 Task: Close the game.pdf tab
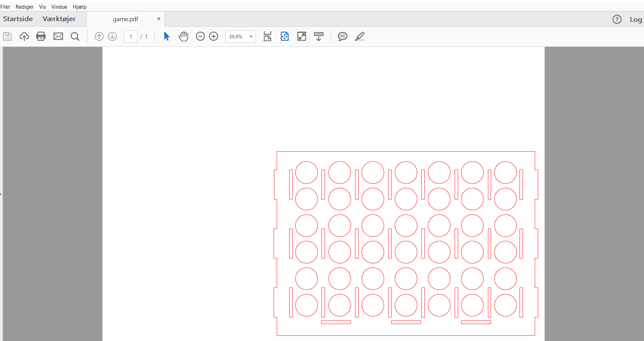click(x=159, y=19)
